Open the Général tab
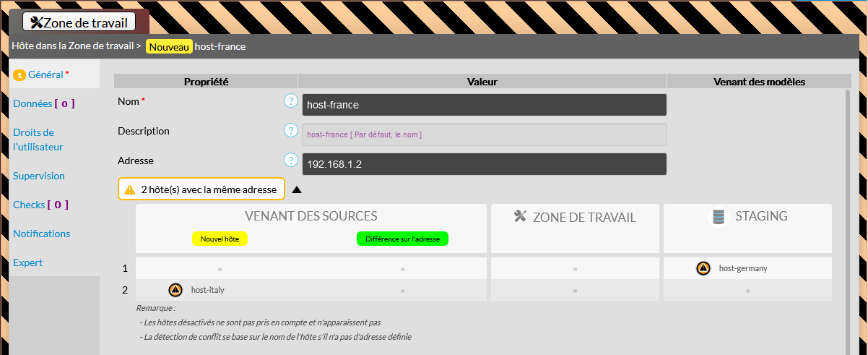 pos(54,74)
